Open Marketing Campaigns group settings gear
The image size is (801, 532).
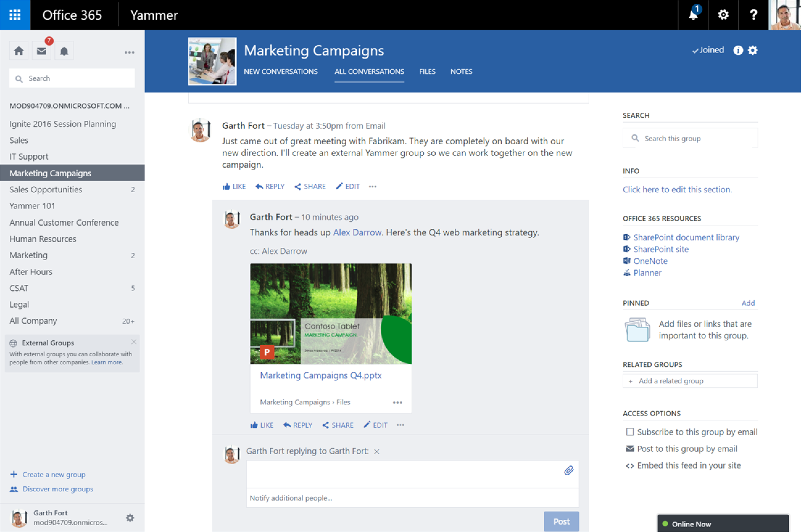click(x=753, y=50)
